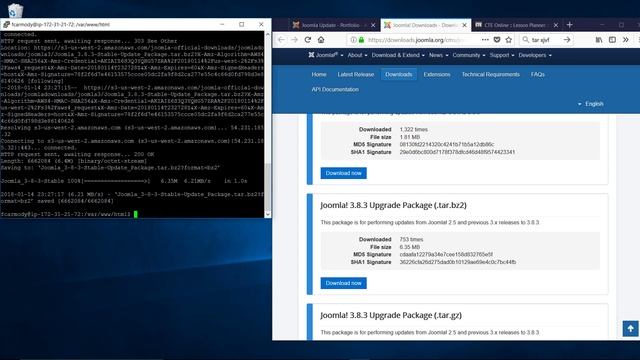Image resolution: width=640 pixels, height=360 pixels.
Task: Click Joomla! 3.8.3 Upgrade Package (.tar.bz2) heading
Action: [x=393, y=205]
